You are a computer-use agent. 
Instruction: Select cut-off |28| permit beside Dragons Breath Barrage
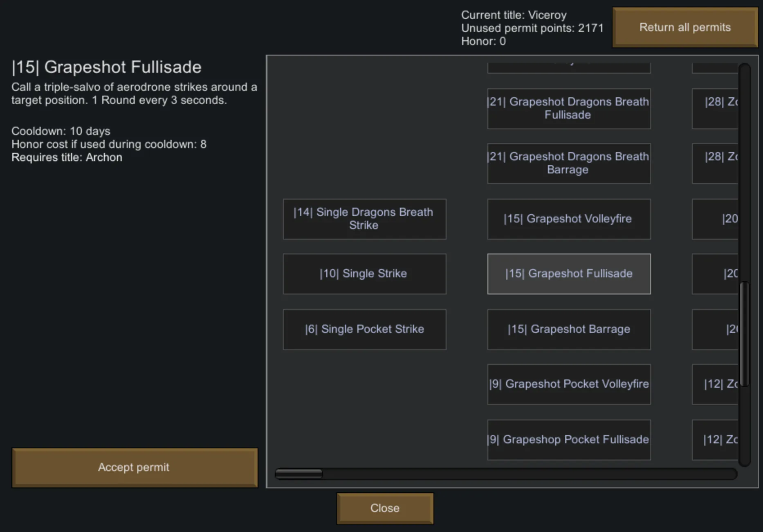point(716,163)
